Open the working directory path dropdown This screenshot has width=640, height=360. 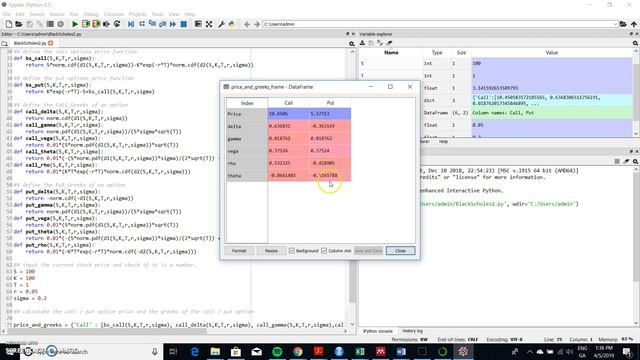coord(615,24)
